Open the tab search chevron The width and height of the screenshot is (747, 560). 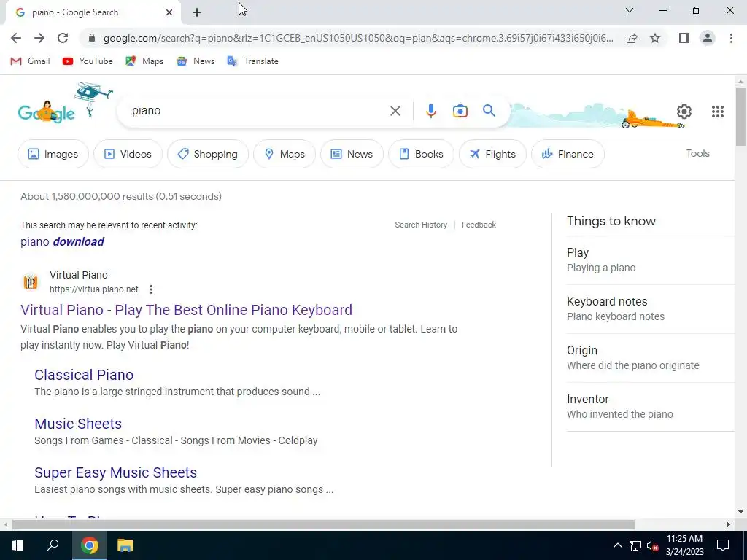(630, 10)
